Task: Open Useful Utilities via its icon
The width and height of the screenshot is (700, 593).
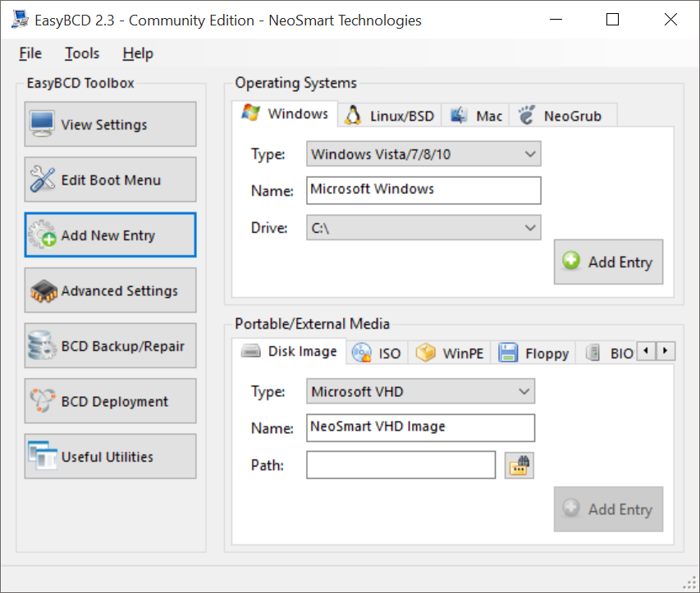Action: point(42,456)
